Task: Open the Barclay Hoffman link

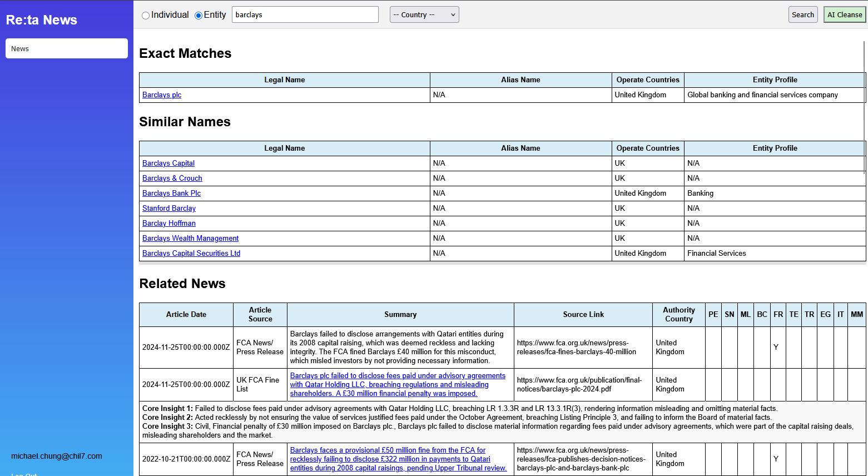Action: [x=169, y=224]
